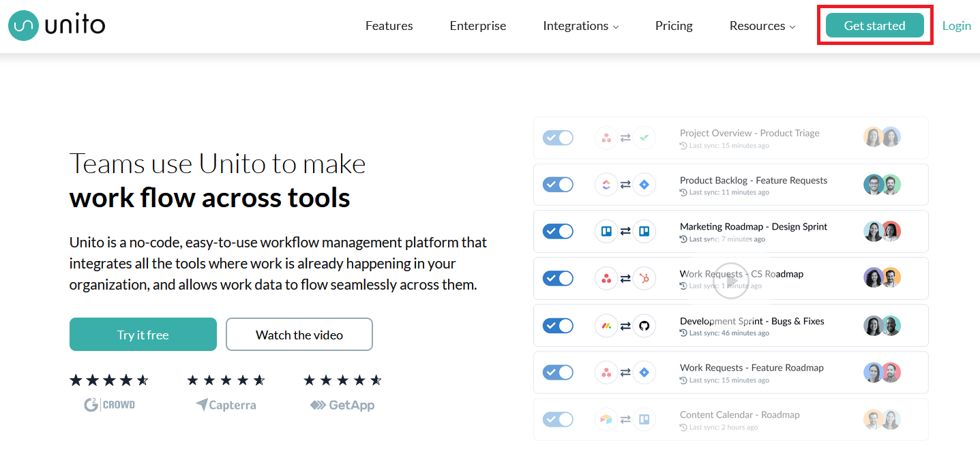The width and height of the screenshot is (980, 475).
Task: Click the right avatar in Marketing Roadmap row
Action: [x=891, y=232]
